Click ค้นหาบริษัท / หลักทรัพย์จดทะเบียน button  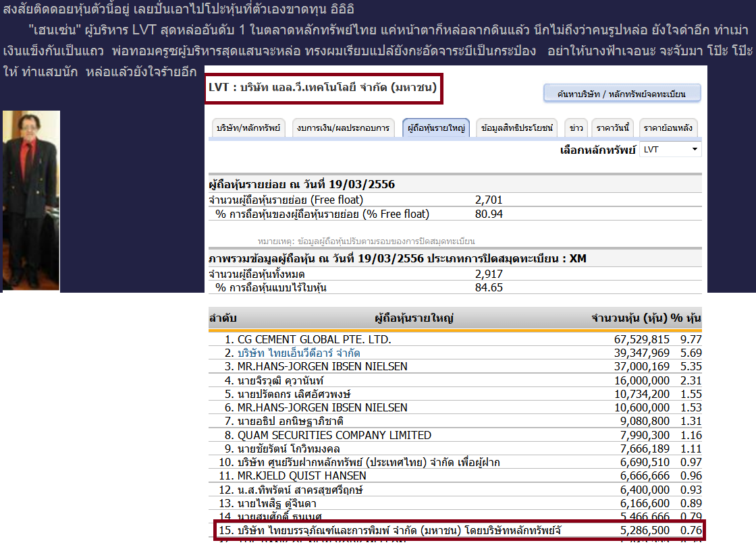click(622, 94)
